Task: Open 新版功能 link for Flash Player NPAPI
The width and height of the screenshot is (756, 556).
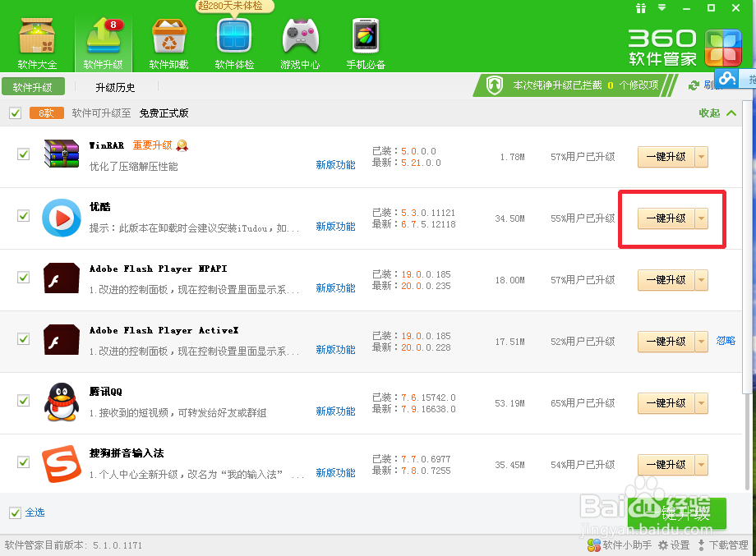Action: point(335,288)
